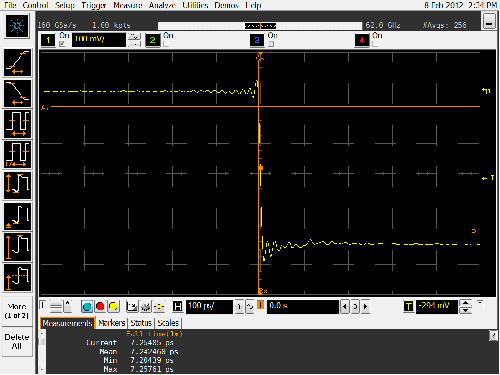Move horizontal position left arrow
The width and height of the screenshot is (500, 375).
(x=345, y=307)
